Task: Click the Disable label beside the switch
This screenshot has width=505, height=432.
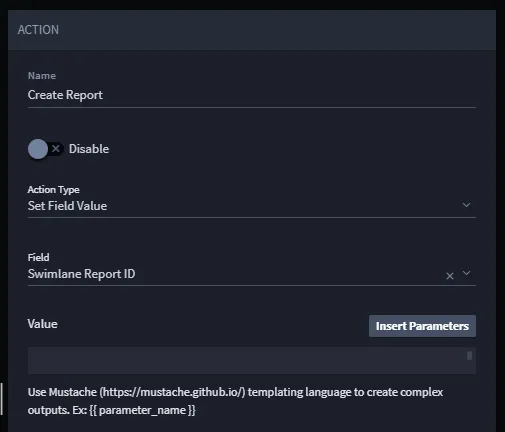Action: [89, 149]
